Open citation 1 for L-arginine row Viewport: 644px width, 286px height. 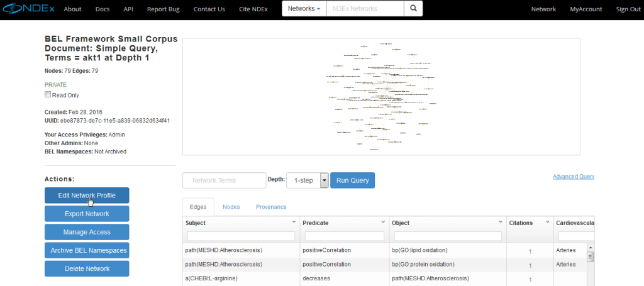[x=530, y=280]
